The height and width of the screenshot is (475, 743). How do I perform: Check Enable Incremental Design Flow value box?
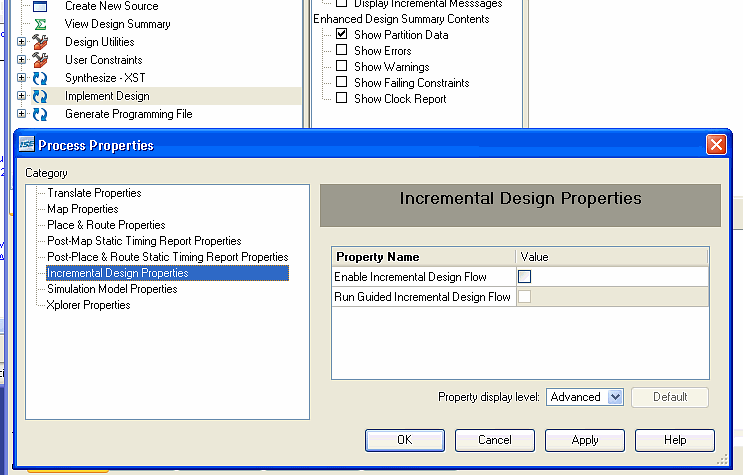click(525, 276)
